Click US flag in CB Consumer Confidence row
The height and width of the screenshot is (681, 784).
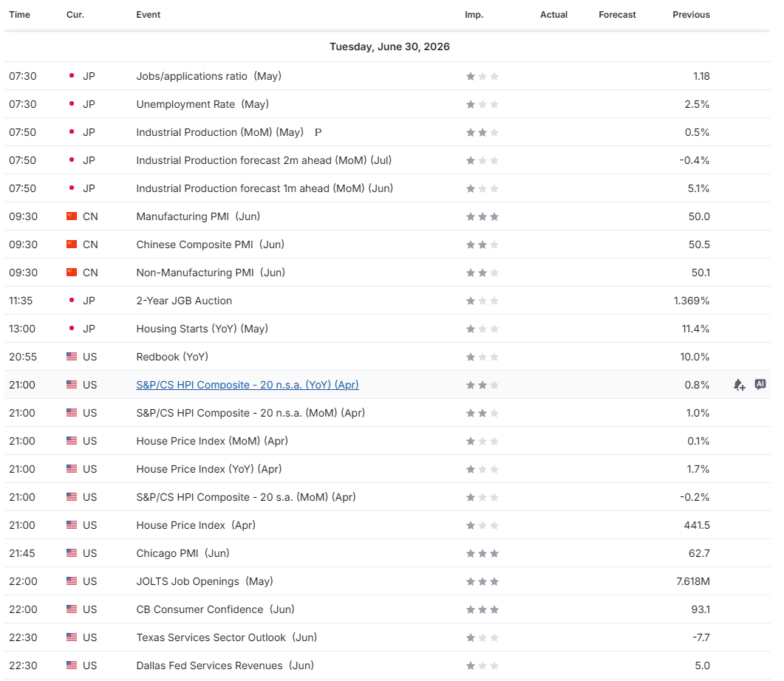(72, 609)
